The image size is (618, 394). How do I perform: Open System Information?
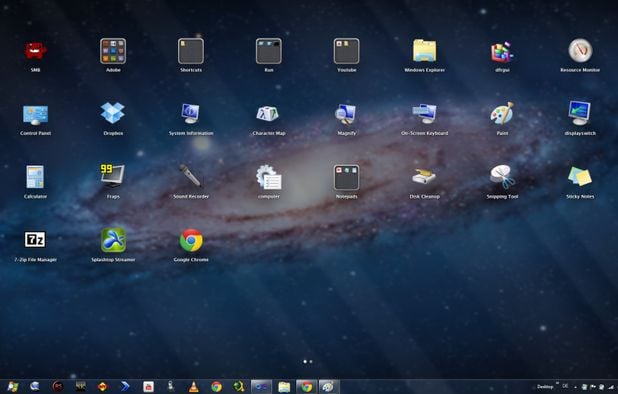[191, 114]
